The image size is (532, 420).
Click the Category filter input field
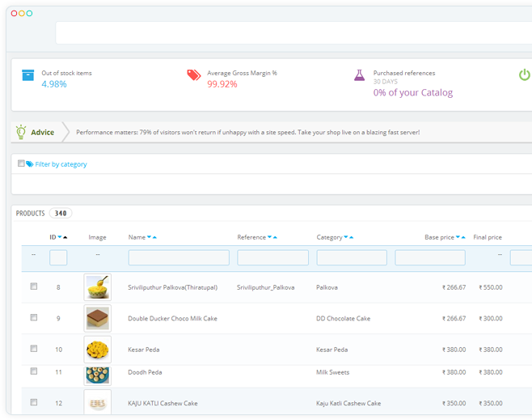point(352,257)
